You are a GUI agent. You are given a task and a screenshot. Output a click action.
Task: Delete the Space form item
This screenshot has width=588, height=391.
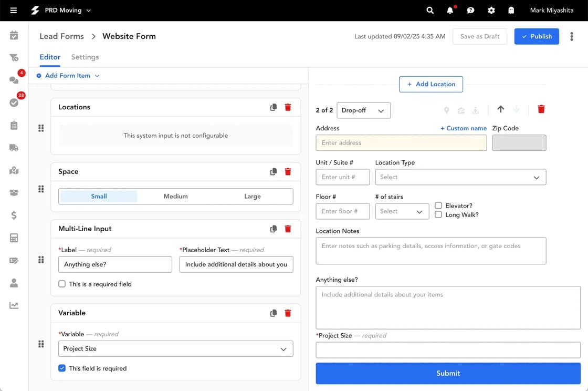(x=288, y=172)
